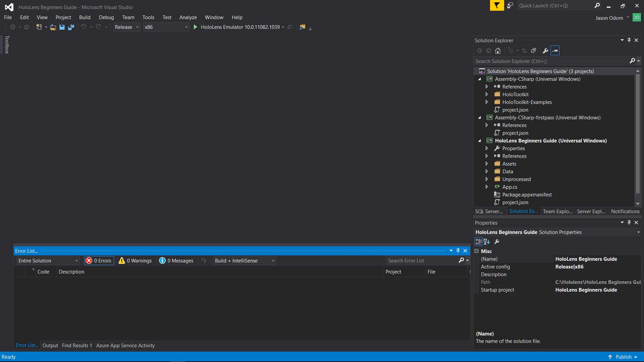Viewport: 644px width, 362px height.
Task: Open the Tools menu
Action: 148,17
